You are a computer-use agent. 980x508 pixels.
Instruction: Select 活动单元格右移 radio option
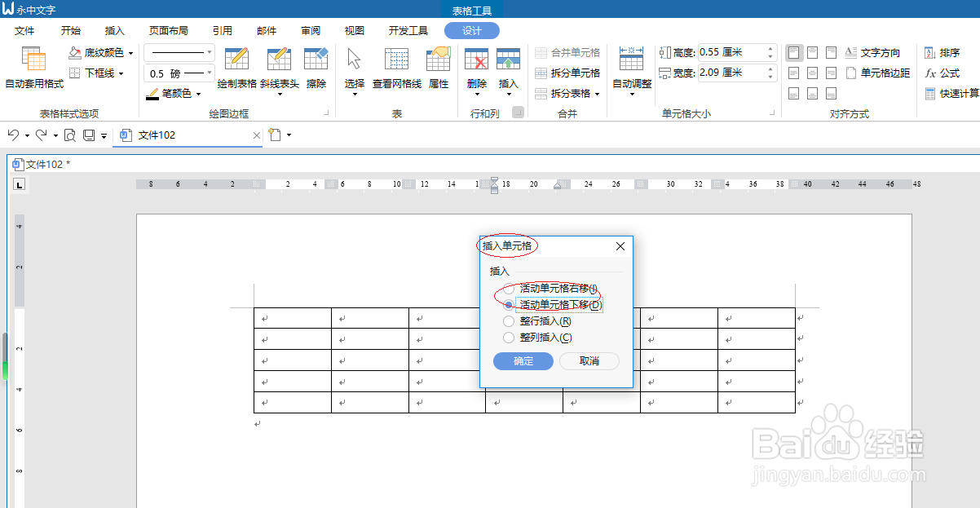(509, 289)
